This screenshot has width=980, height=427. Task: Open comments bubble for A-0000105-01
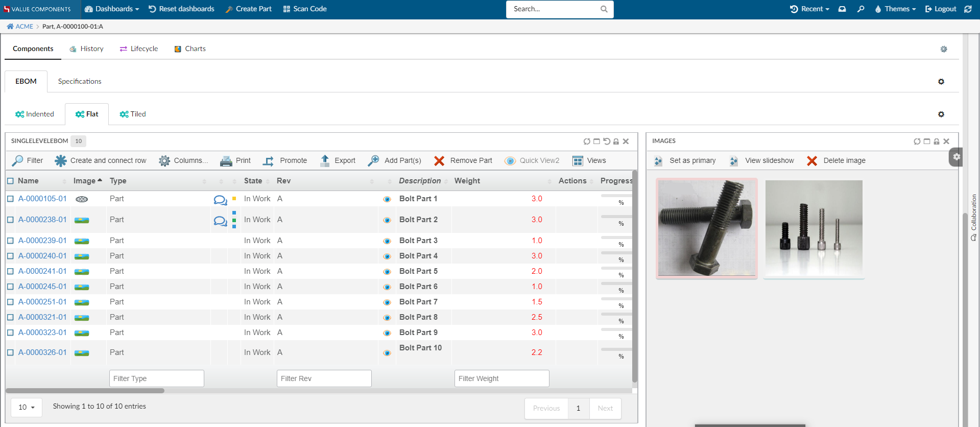tap(220, 200)
